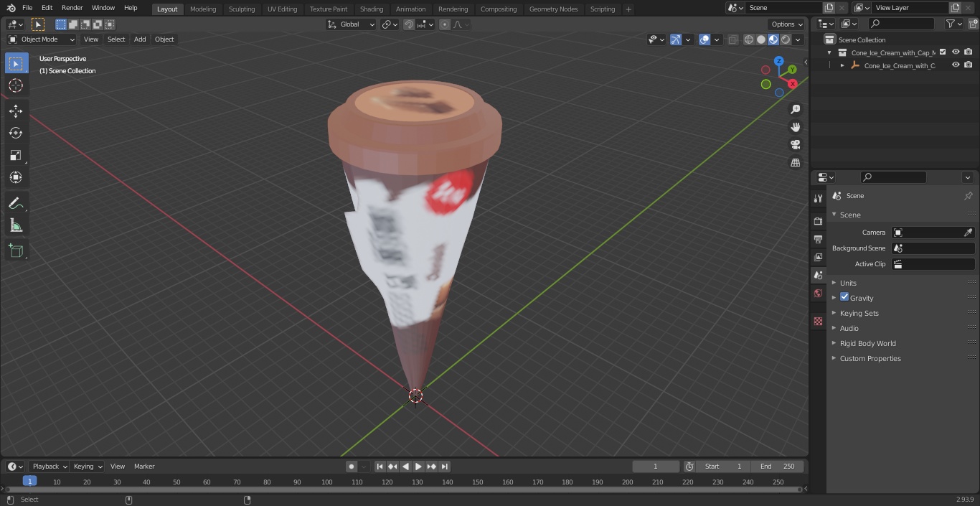Screen dimensions: 980x506
Task: Click the Options button in viewport header
Action: [x=787, y=24]
